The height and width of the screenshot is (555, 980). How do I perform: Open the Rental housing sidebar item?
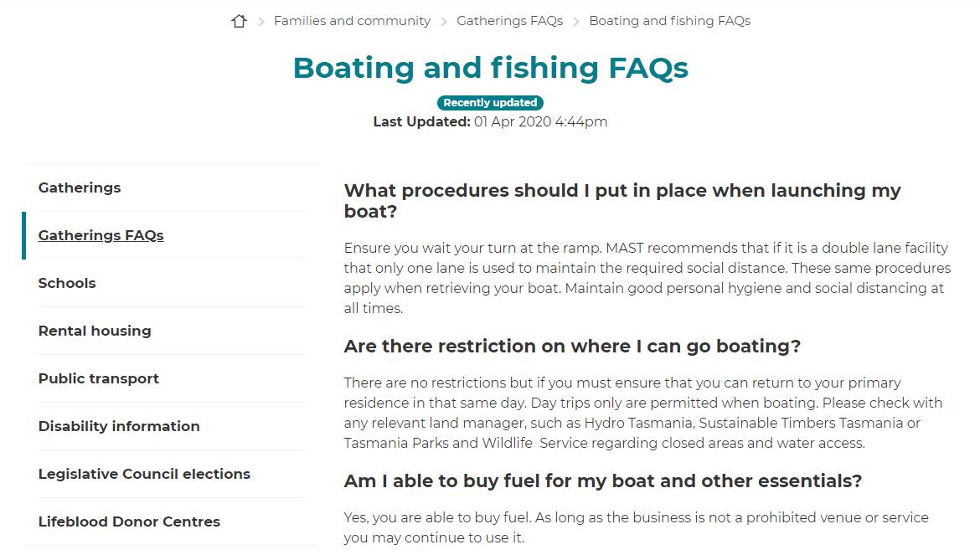pos(95,331)
